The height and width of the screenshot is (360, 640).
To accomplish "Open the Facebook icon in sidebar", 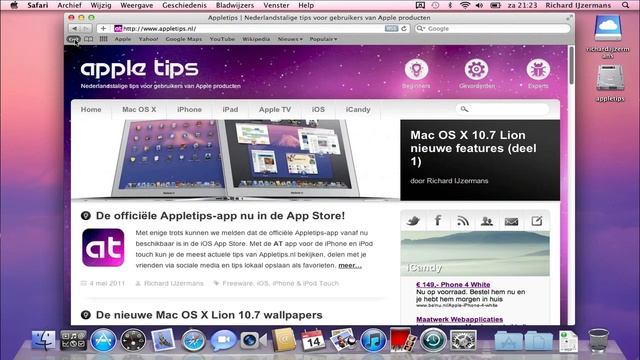I will coord(438,221).
